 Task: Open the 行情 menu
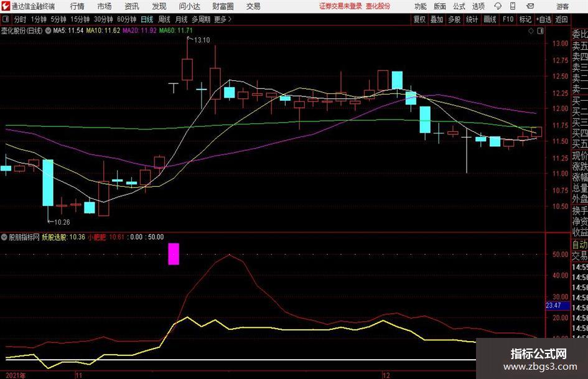tap(77, 6)
